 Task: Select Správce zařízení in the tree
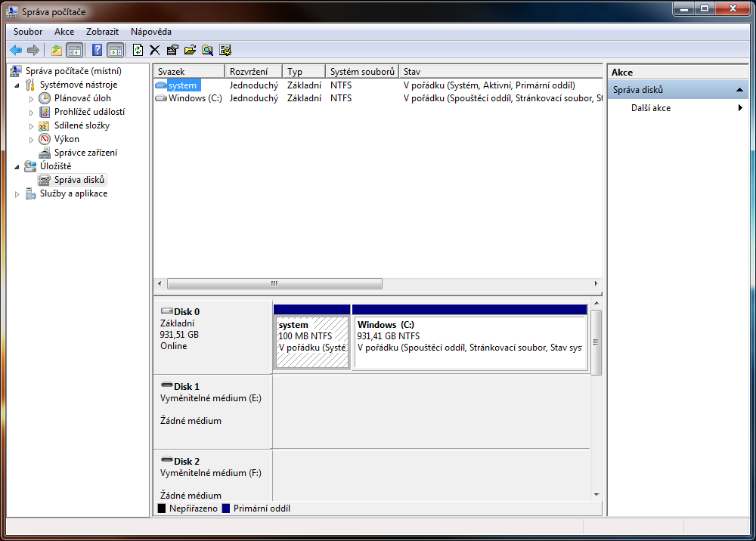85,153
